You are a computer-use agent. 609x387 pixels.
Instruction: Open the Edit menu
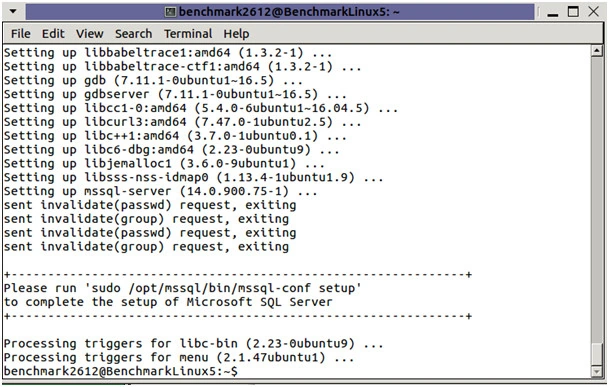pyautogui.click(x=53, y=34)
